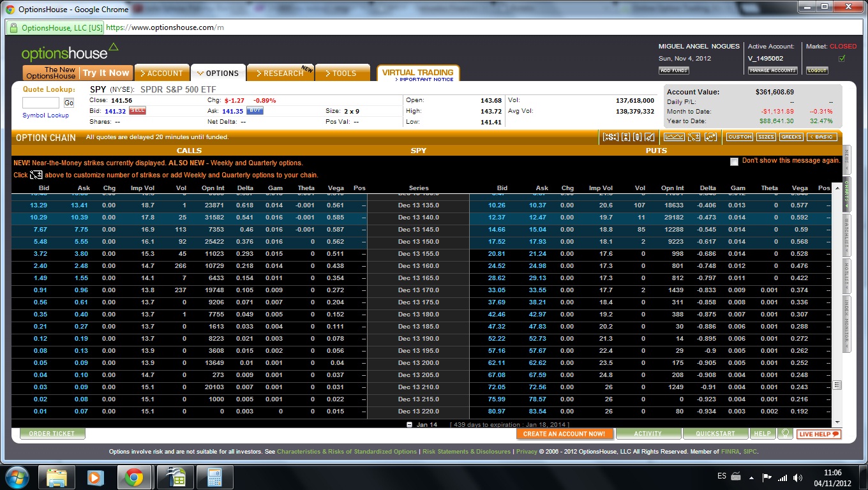The width and height of the screenshot is (868, 490).
Task: Click the Dec 13 150.0 series row
Action: [x=419, y=242]
